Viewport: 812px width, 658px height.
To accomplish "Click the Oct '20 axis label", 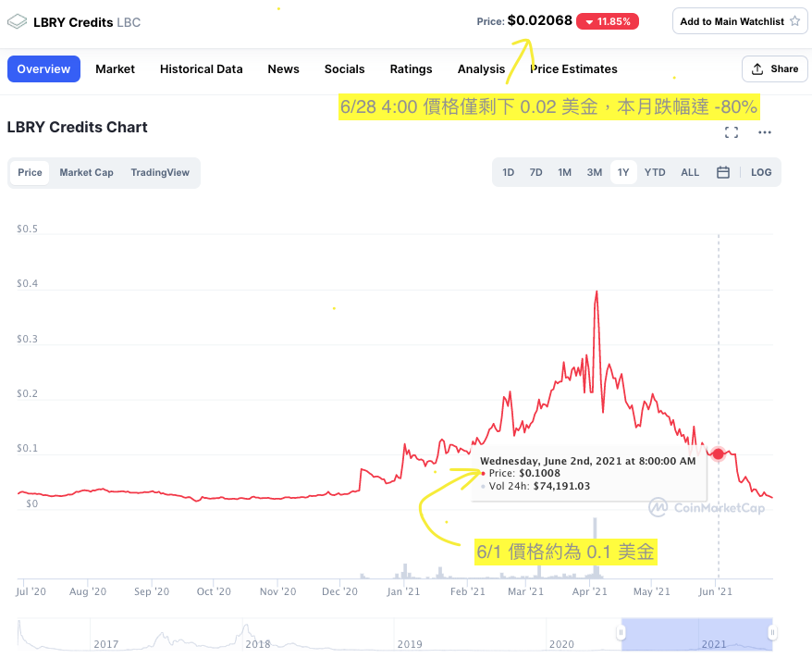I will (214, 591).
